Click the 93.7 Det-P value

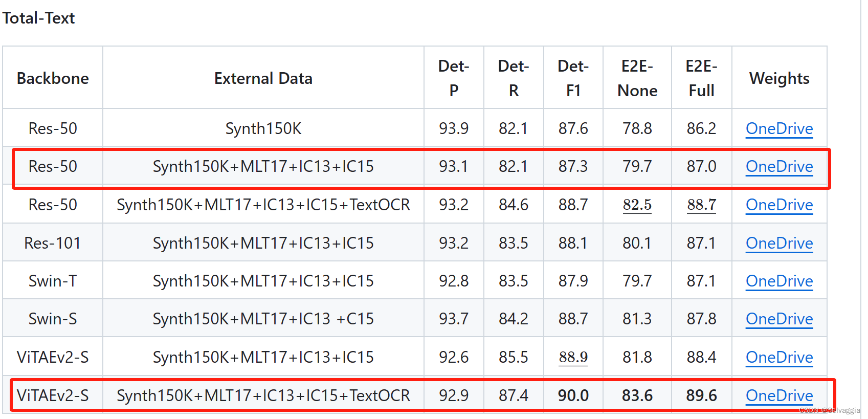click(454, 319)
